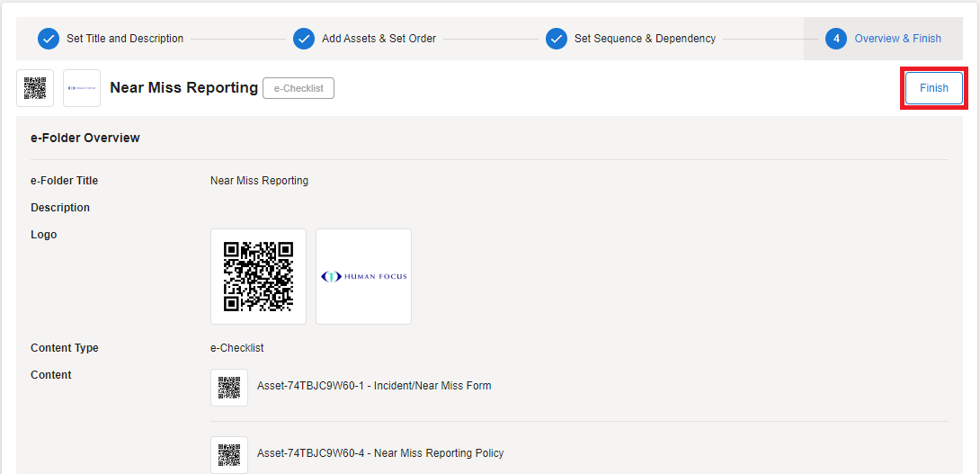
Task: Click the step 4 number circle
Action: pos(836,39)
